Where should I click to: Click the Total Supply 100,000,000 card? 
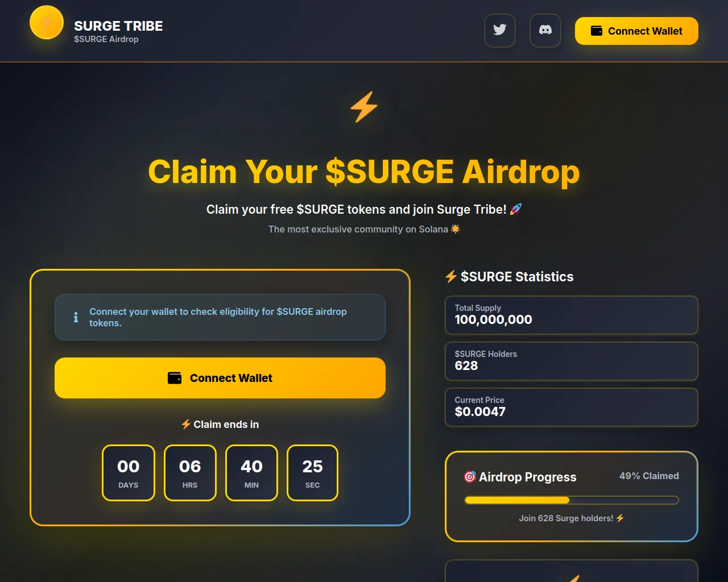572,315
